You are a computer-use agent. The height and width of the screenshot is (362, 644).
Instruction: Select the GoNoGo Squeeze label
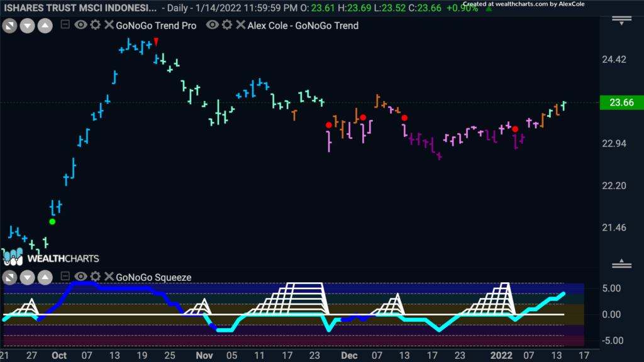[153, 277]
